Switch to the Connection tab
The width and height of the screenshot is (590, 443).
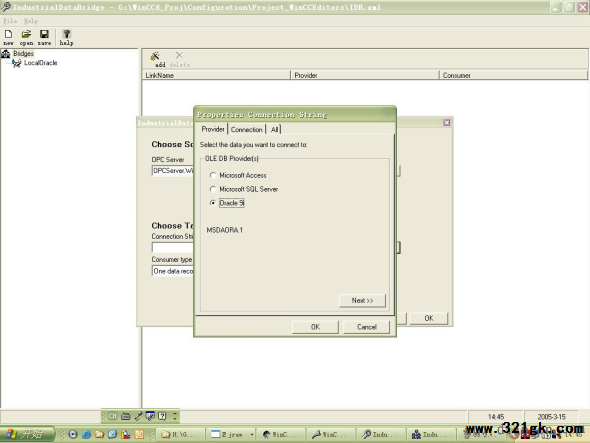pyautogui.click(x=246, y=129)
